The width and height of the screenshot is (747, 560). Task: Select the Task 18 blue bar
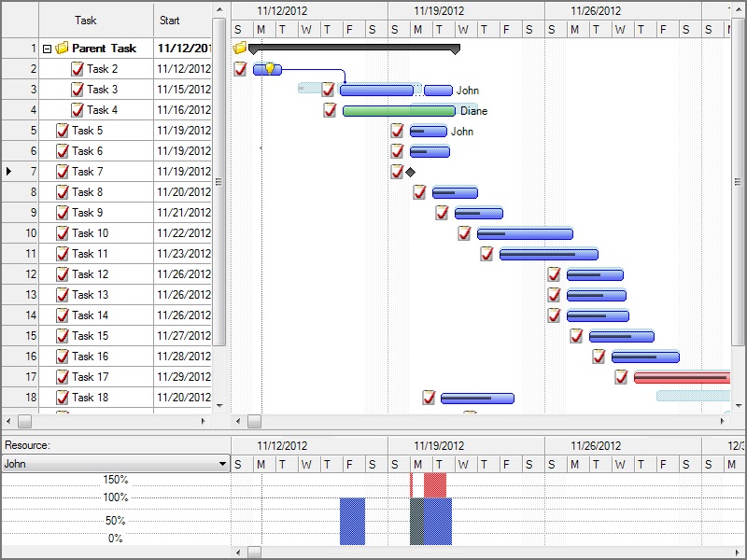click(x=477, y=399)
